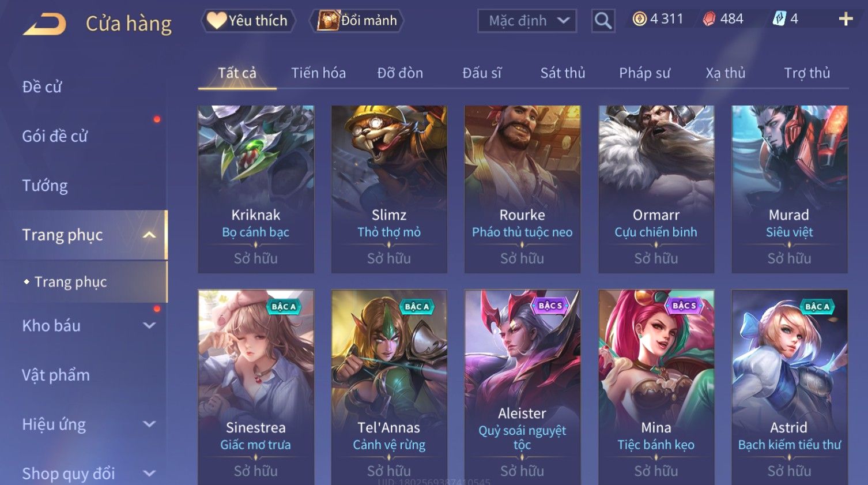
Task: Open the Mặc định sort dropdown
Action: click(527, 21)
